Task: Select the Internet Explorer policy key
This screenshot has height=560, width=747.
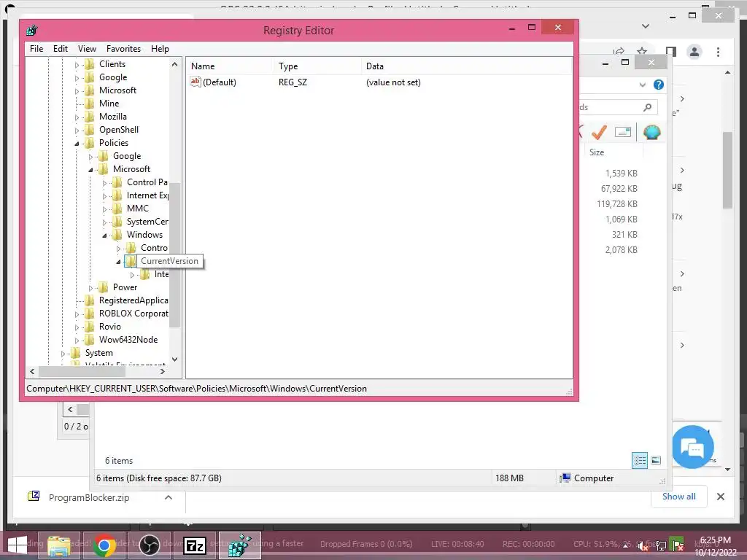Action: click(x=147, y=195)
